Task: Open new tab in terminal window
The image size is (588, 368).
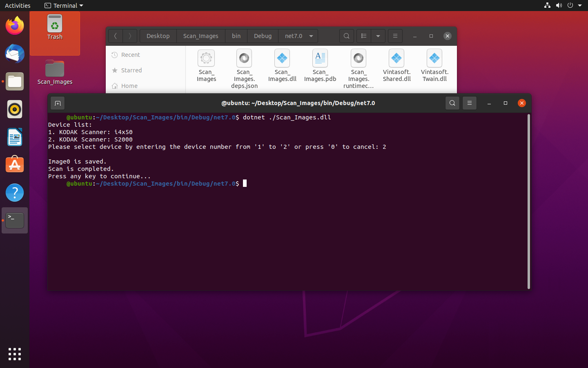Action: tap(58, 103)
